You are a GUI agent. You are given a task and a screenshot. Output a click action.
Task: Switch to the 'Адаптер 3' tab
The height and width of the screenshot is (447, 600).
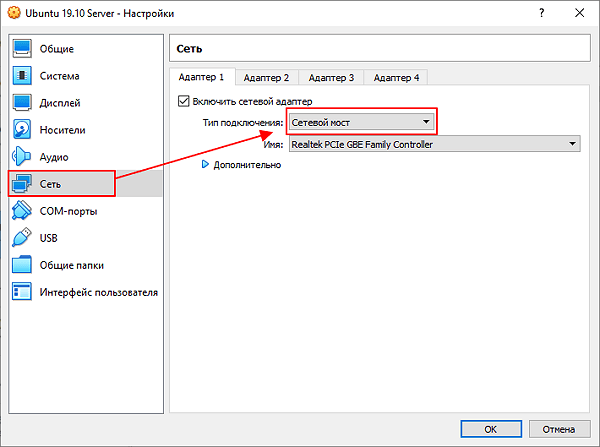[331, 77]
